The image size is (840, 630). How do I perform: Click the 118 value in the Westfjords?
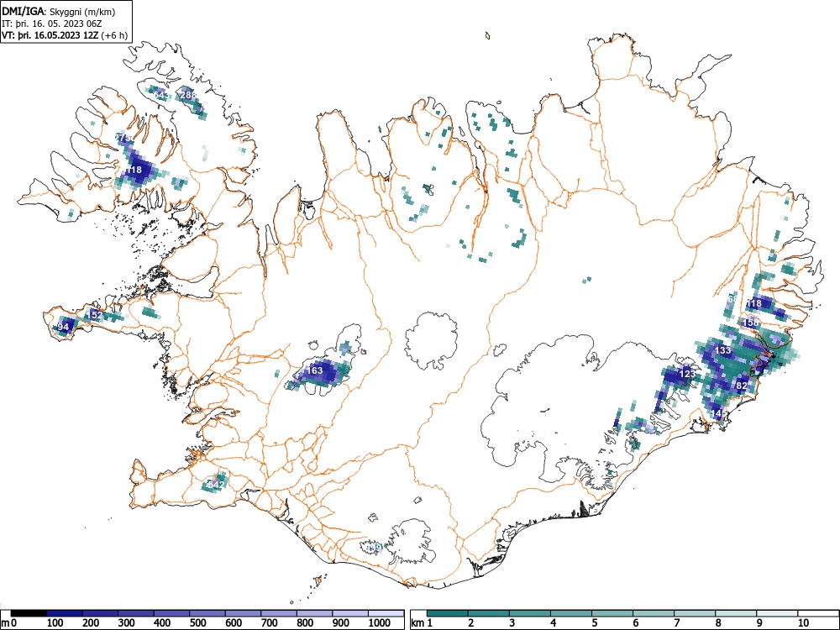134,170
